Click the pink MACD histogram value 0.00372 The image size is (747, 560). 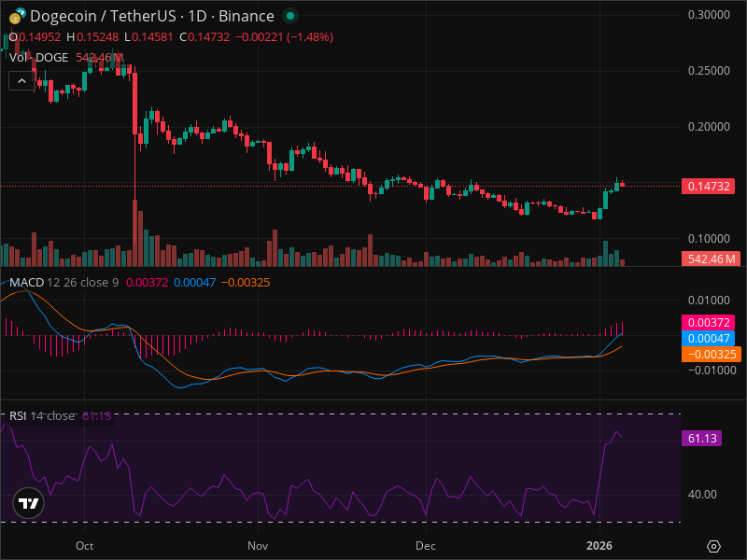708,322
